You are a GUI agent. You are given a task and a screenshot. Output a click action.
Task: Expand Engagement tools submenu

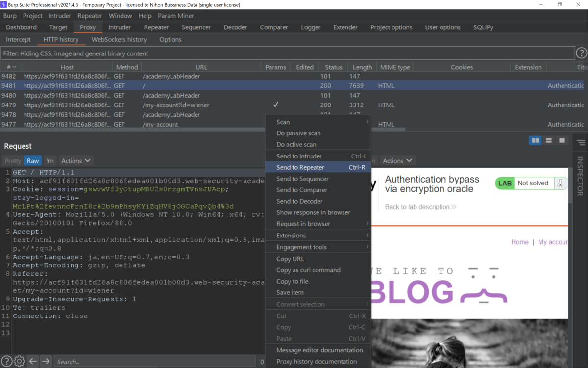[318, 247]
